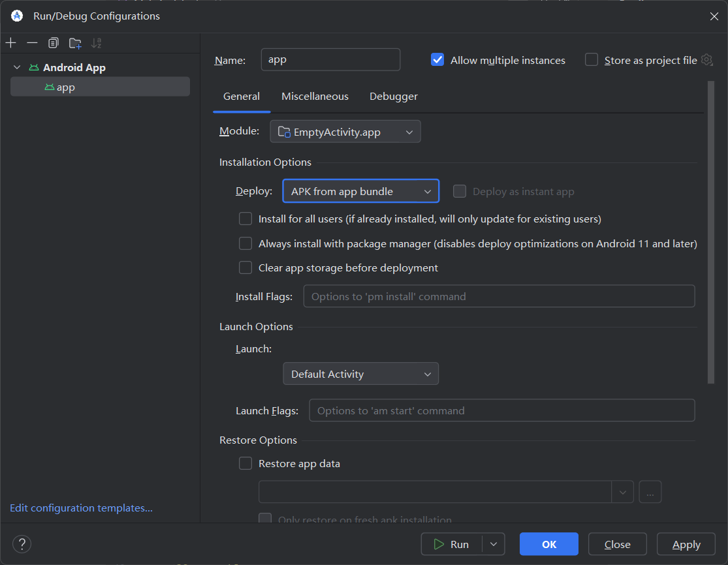Screen dimensions: 728x565
Task: Open the help question mark icon
Action: [x=22, y=544]
